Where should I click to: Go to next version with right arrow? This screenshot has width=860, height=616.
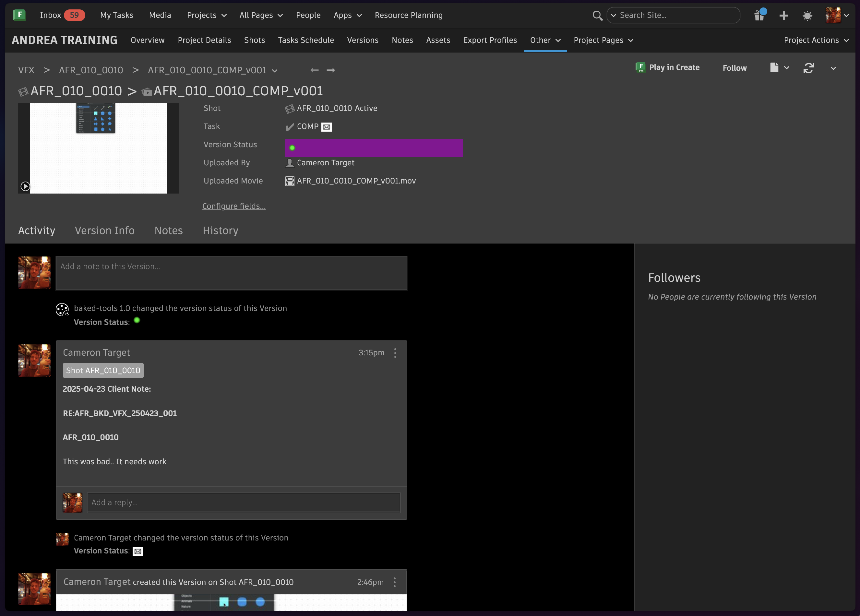331,70
